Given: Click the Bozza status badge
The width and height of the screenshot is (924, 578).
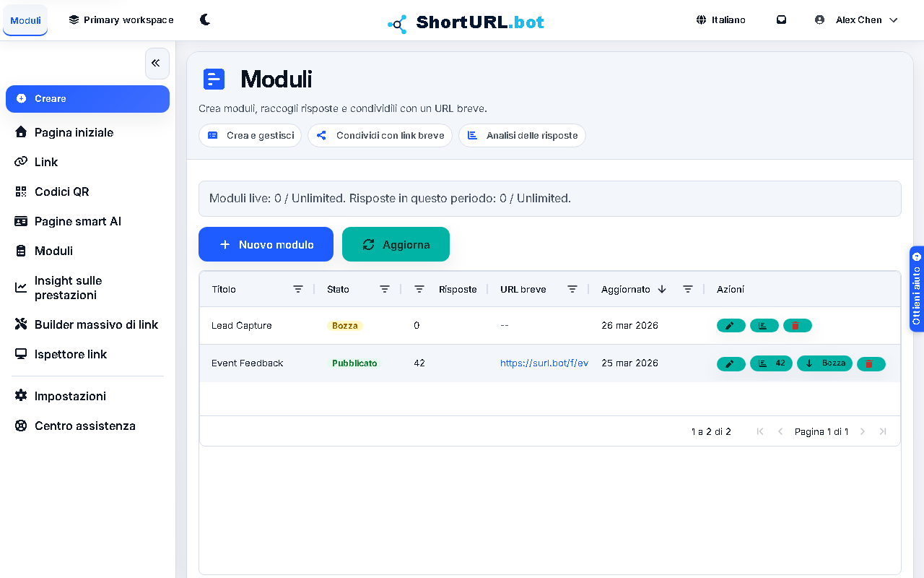Looking at the screenshot, I should 345,326.
